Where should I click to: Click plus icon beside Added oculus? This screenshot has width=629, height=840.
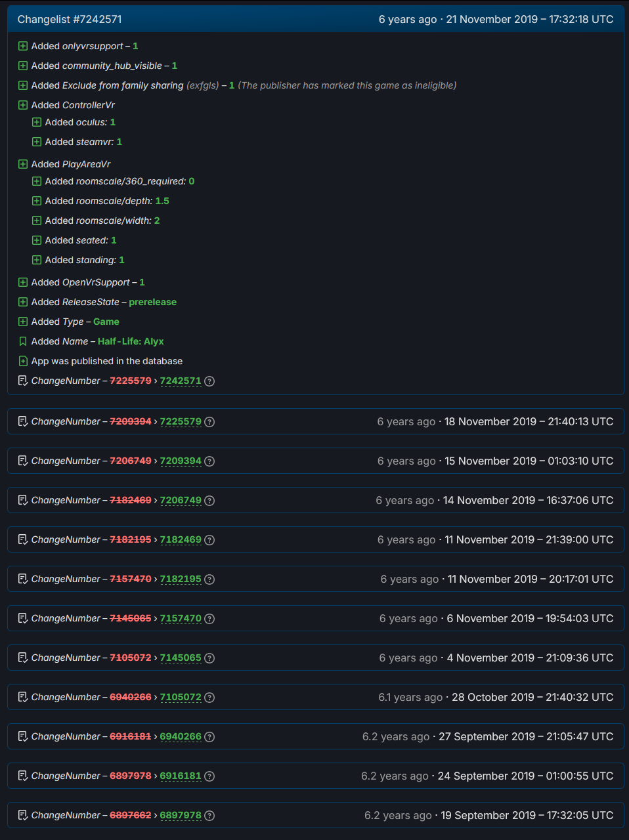pyautogui.click(x=37, y=122)
